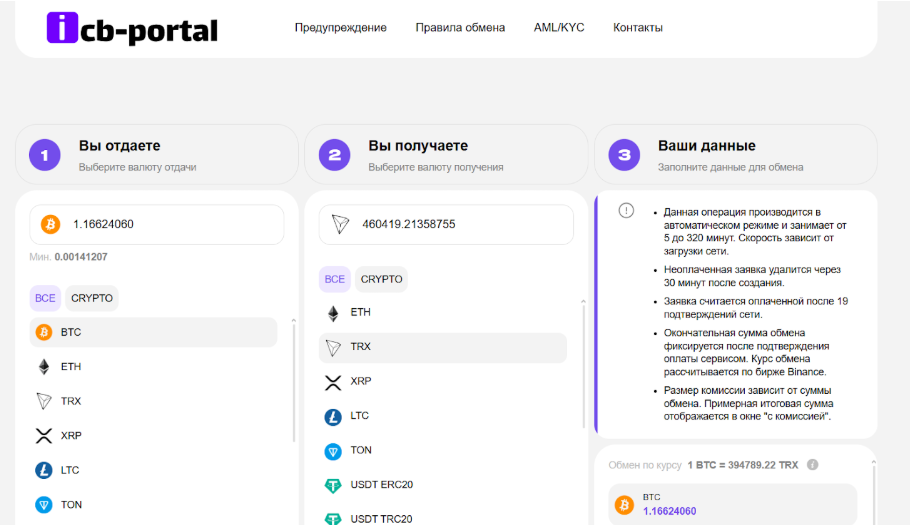This screenshot has width=910, height=525.
Task: Click the Вы отдаете heading
Action: (x=120, y=146)
